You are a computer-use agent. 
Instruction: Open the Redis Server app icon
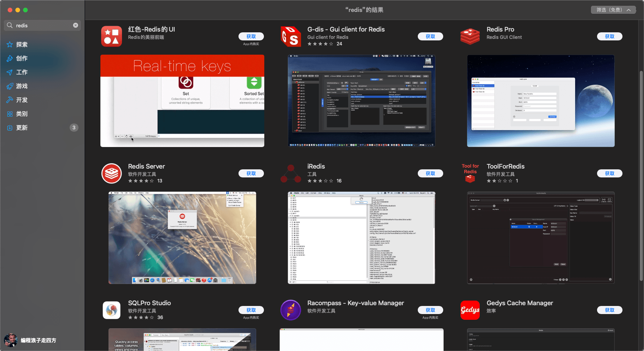pos(112,173)
